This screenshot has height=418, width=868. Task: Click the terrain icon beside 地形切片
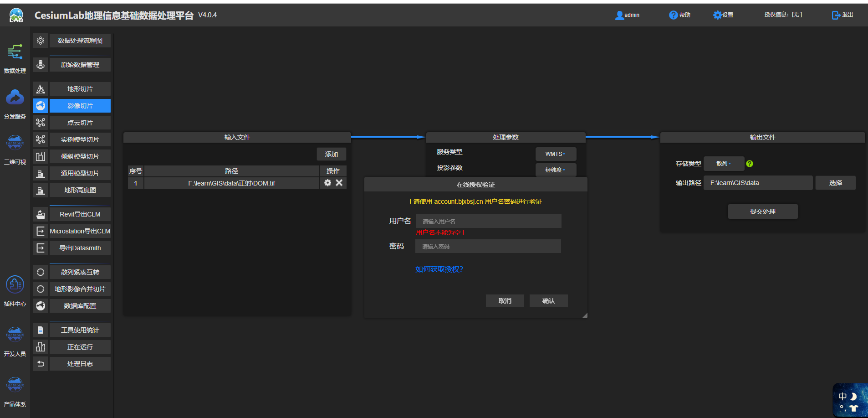tap(41, 89)
